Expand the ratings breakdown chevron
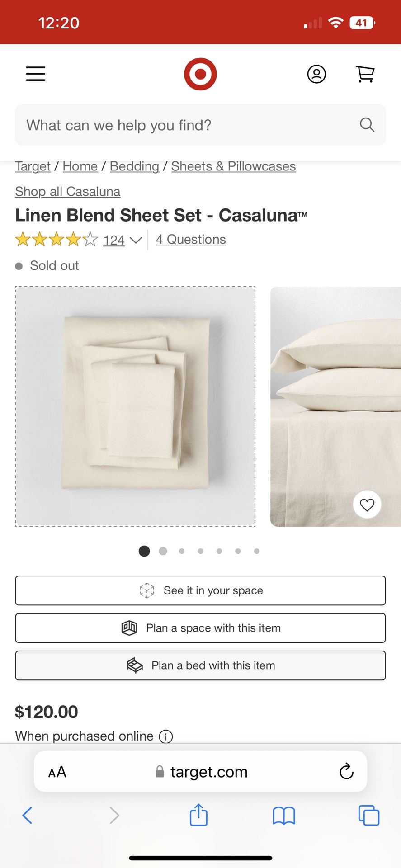Screen dimensions: 401x868 click(x=136, y=240)
